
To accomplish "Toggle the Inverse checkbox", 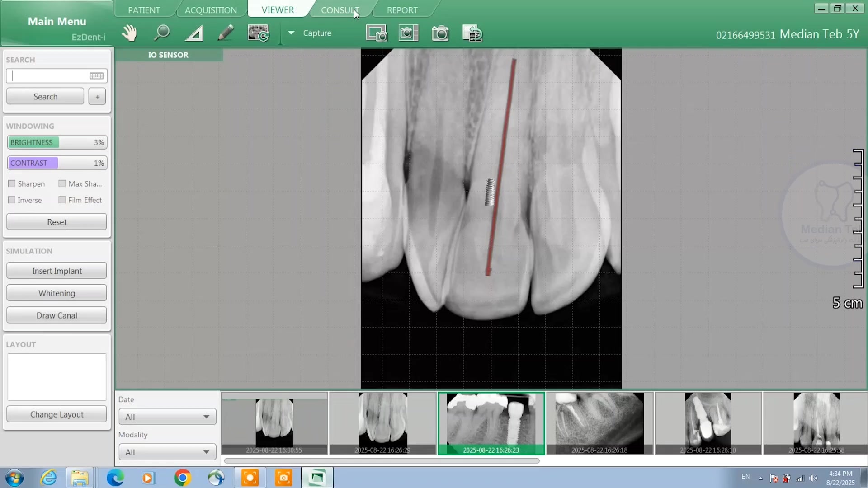I will [x=12, y=200].
